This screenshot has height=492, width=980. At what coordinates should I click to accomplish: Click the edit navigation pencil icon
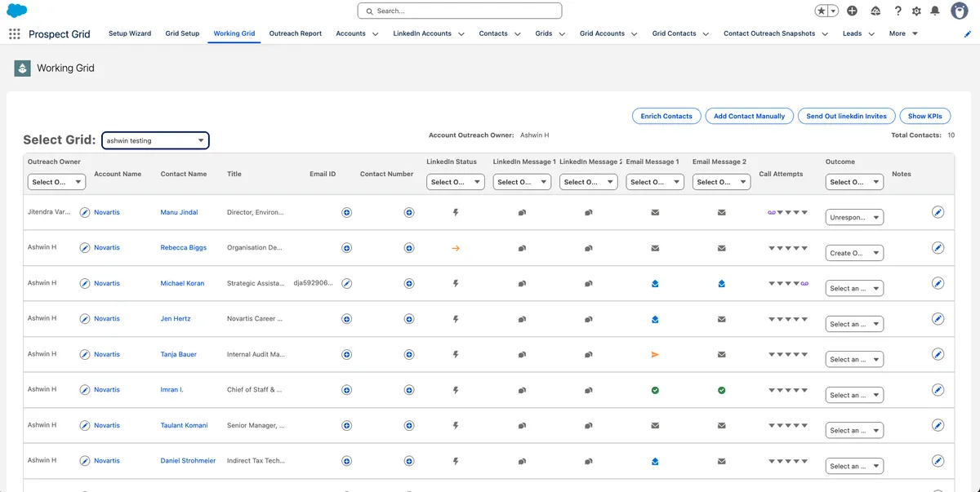[x=968, y=34]
